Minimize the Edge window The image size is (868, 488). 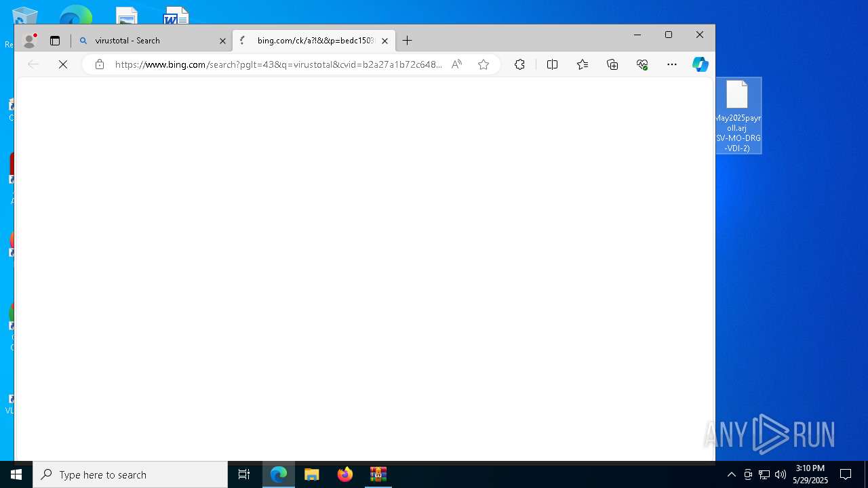(637, 35)
